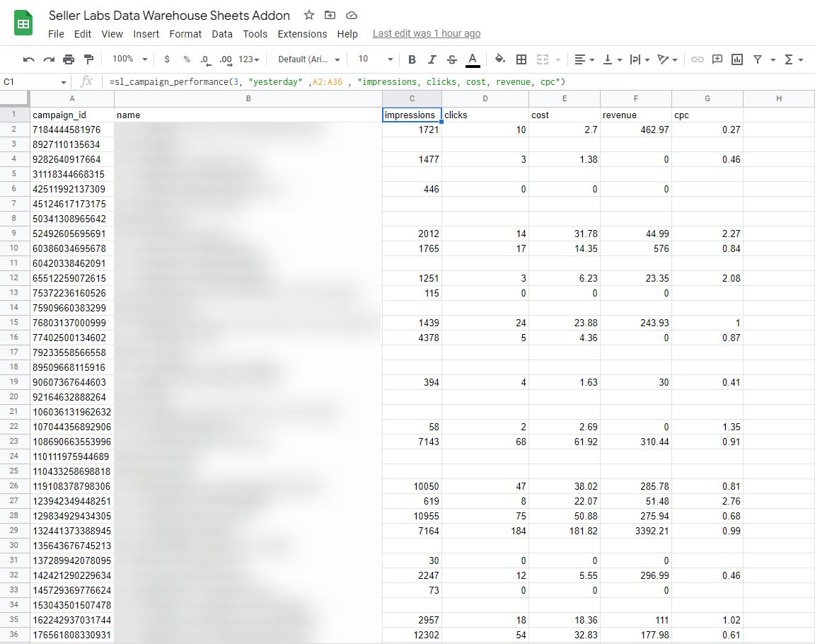This screenshot has width=815, height=644.
Task: Open the Insert menu
Action: [x=146, y=34]
